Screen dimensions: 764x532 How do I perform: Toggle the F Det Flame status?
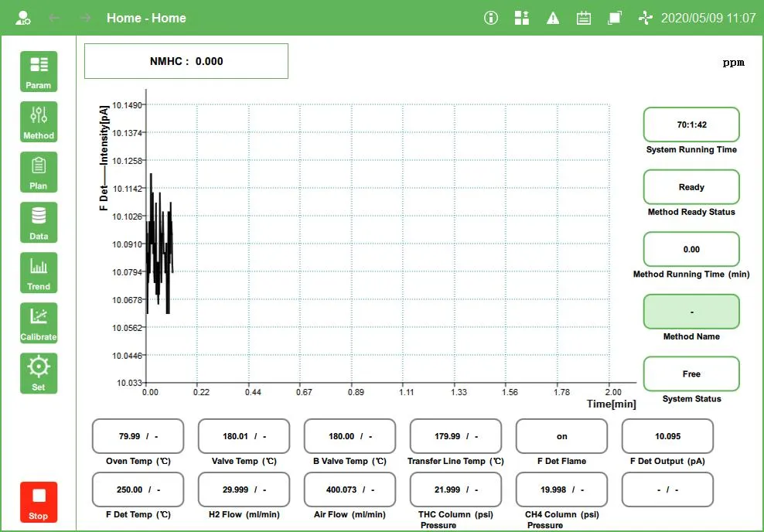pos(561,436)
